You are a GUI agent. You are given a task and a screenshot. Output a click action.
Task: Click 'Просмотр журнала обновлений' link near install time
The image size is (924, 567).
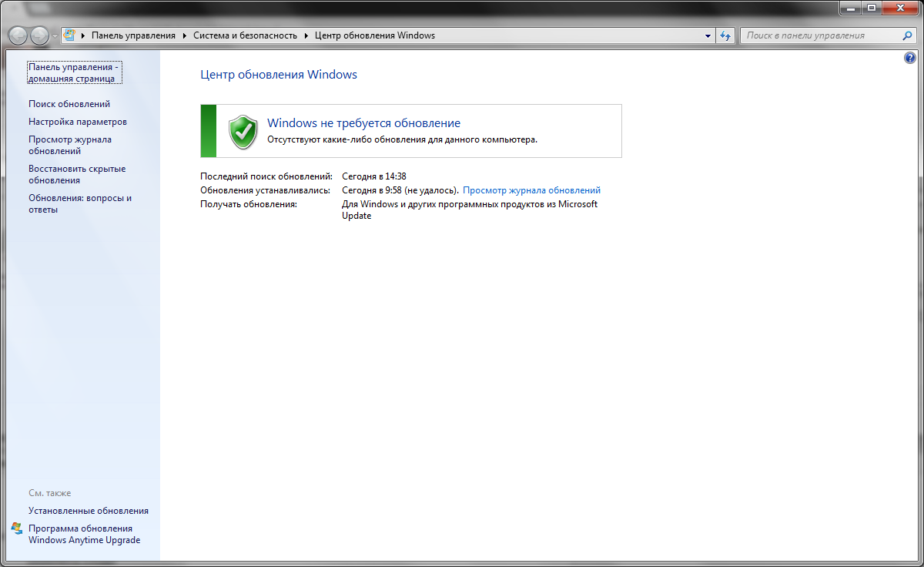pos(531,190)
